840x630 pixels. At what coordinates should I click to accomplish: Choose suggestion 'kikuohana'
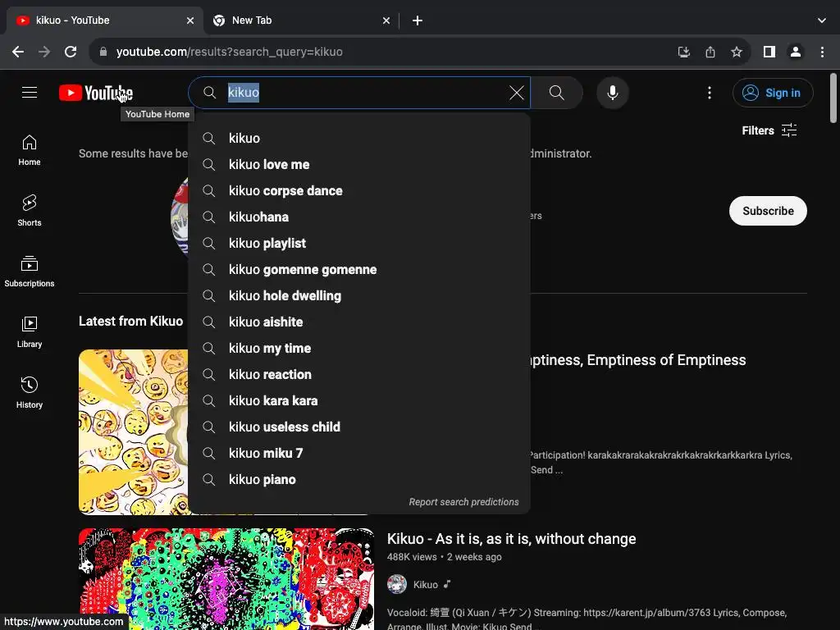pyautogui.click(x=359, y=217)
